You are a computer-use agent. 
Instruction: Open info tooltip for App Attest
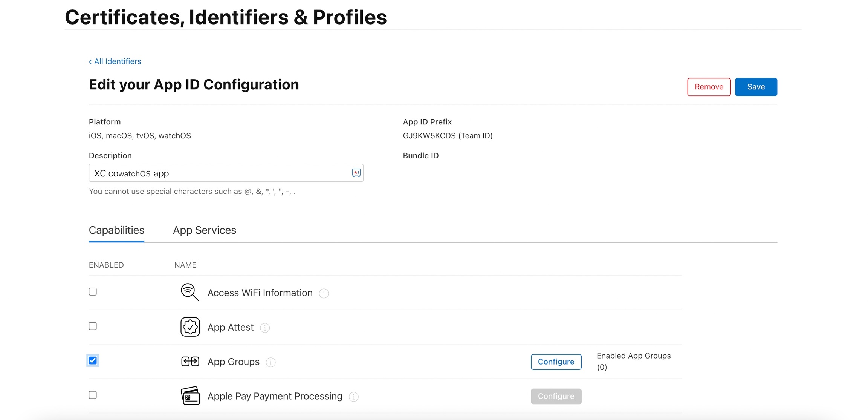click(x=265, y=328)
